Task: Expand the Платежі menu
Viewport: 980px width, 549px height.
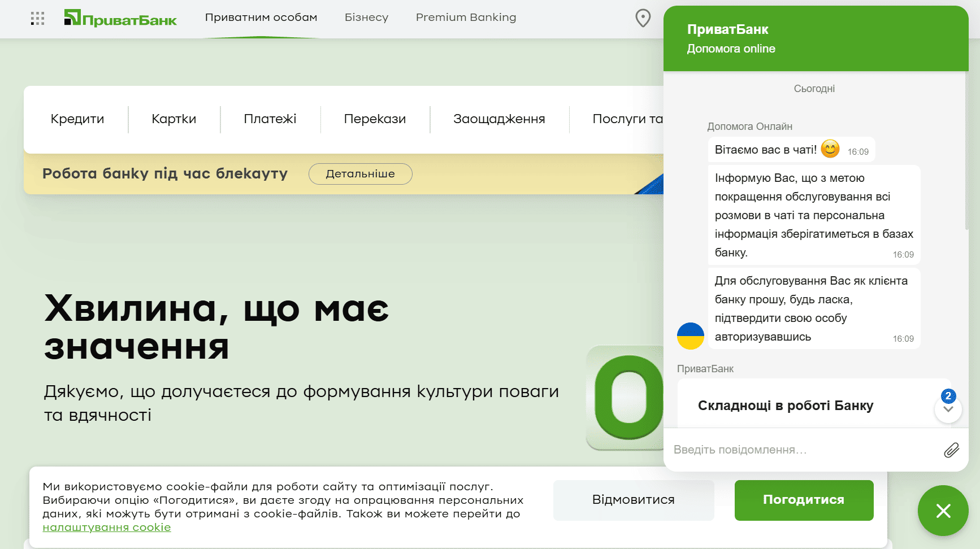Action: pyautogui.click(x=270, y=119)
